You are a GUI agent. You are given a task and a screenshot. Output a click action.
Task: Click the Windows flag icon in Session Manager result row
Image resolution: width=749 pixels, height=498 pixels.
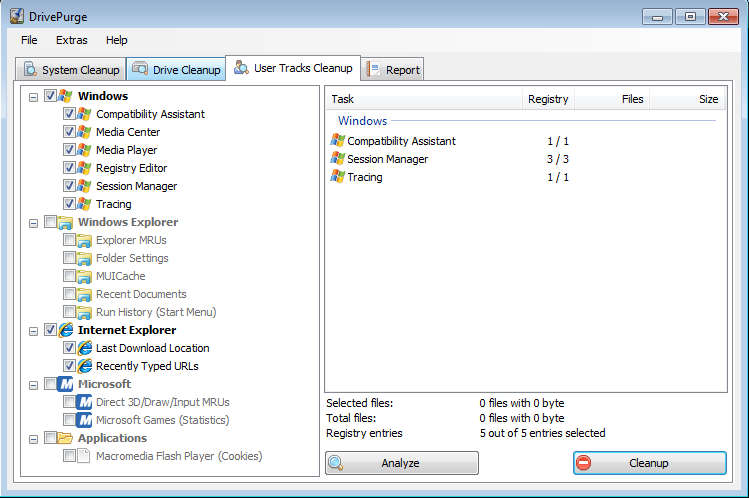coord(337,159)
